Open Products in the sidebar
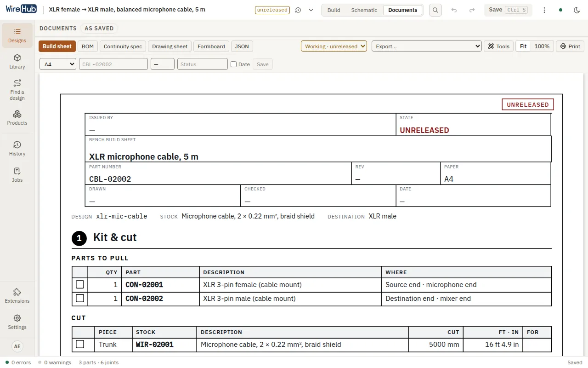 (x=17, y=118)
